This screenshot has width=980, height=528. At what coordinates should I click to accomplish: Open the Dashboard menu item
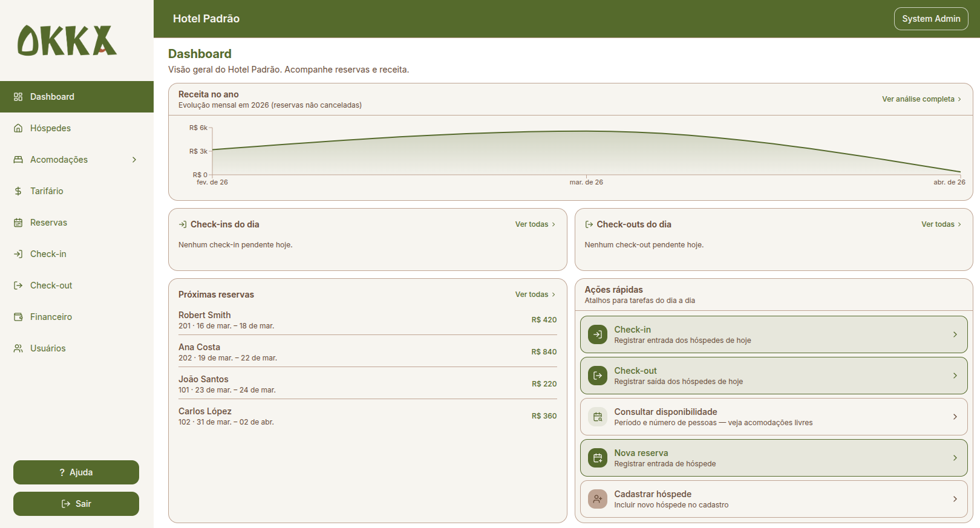pos(77,97)
